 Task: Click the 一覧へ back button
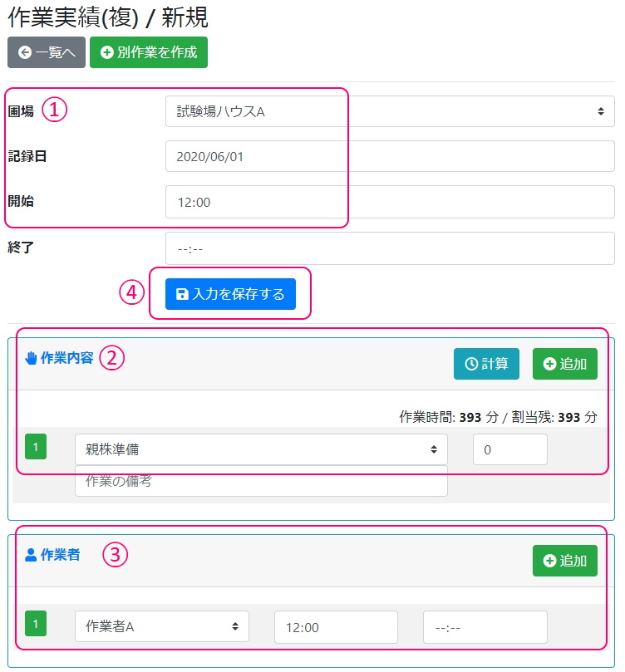tap(47, 52)
